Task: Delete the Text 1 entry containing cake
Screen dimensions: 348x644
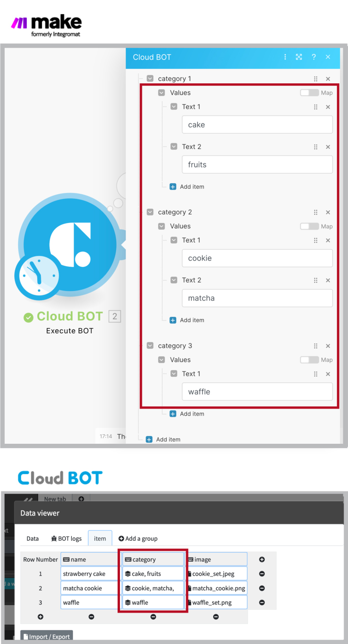Action: [328, 107]
